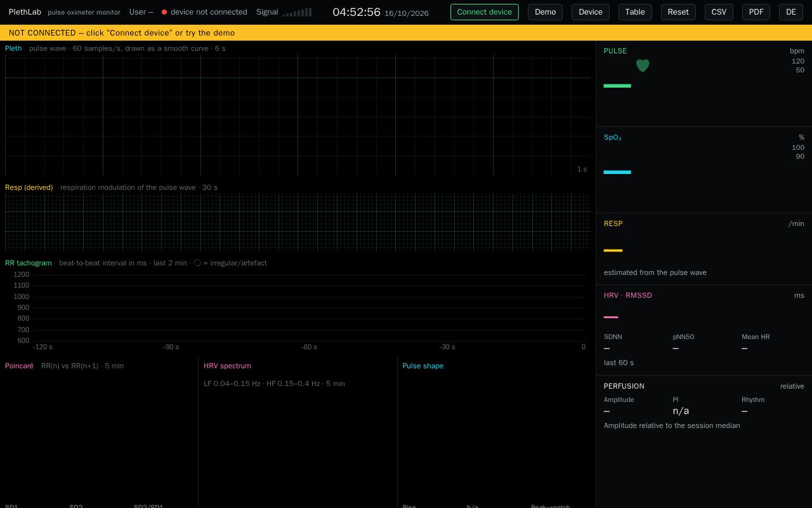812x508 pixels.
Task: Click the "RR tachogram" chart title
Action: (29, 263)
